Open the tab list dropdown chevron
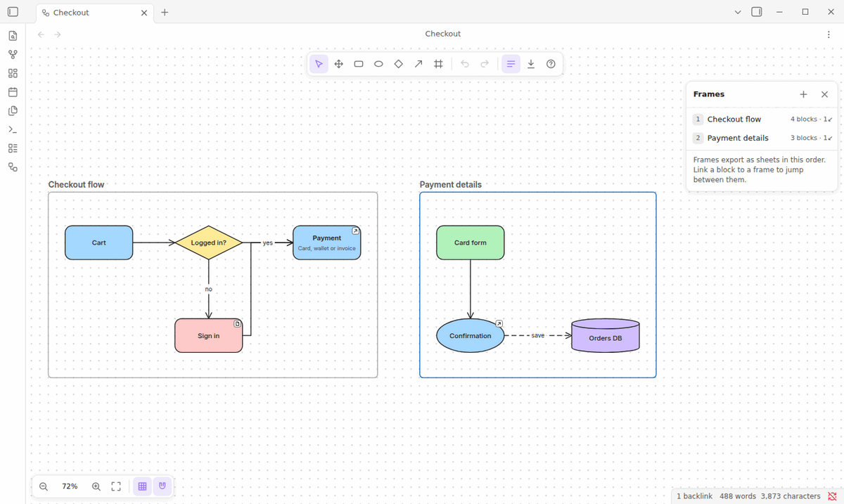 (737, 12)
